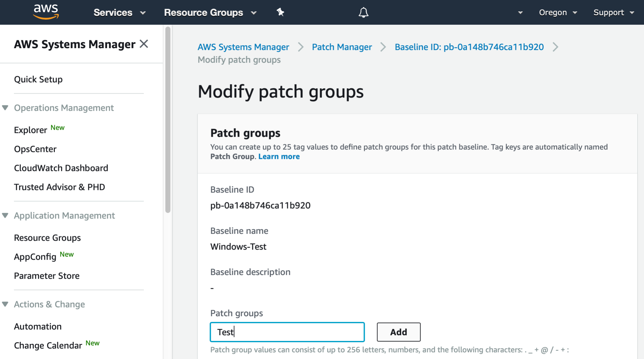Collapse the Actions & Change section
The width and height of the screenshot is (644, 359).
pyautogui.click(x=5, y=304)
